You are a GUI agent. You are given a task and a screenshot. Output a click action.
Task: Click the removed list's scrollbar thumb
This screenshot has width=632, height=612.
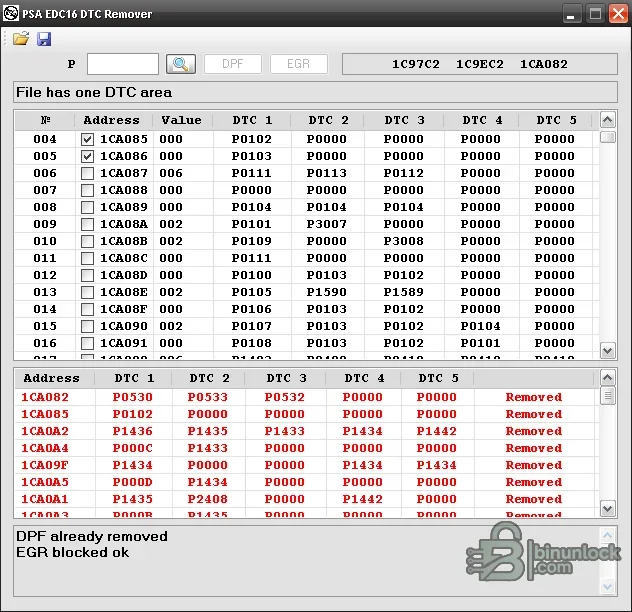tap(607, 396)
